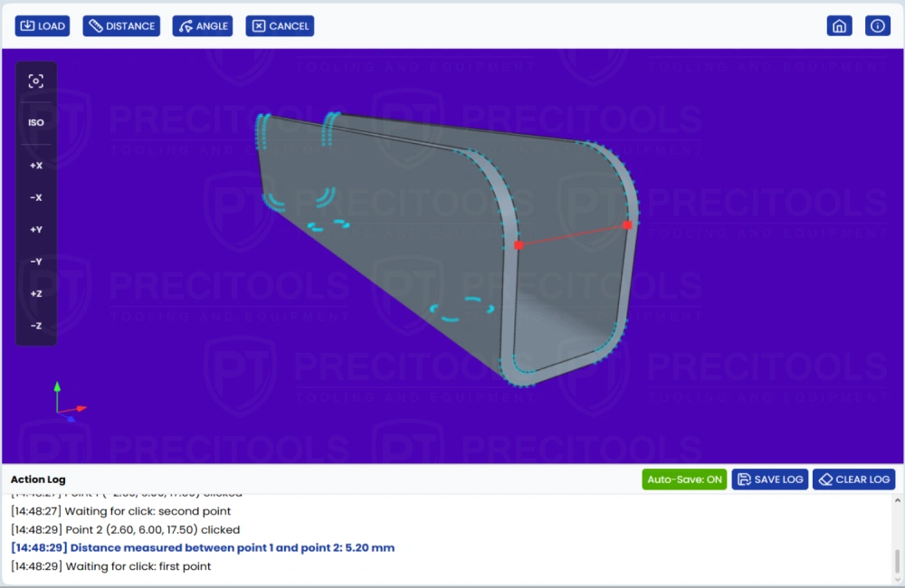Viewport: 905px width, 588px height.
Task: Click the log scrollbar up arrow
Action: (897, 501)
